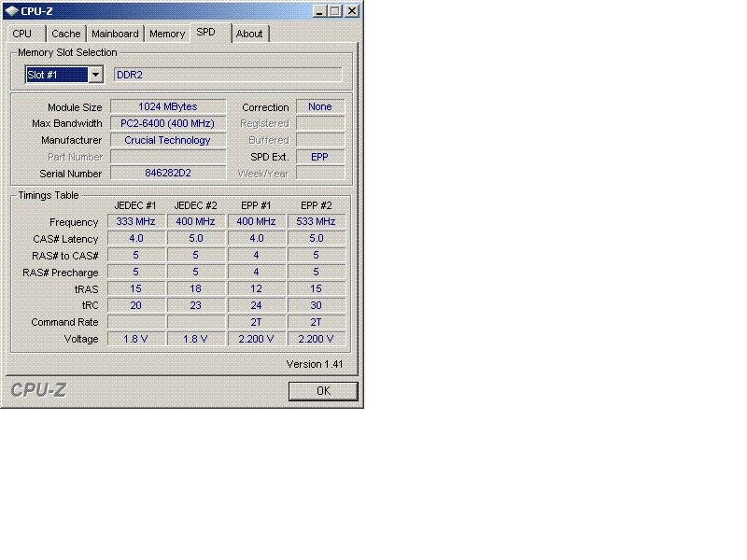This screenshot has width=747, height=560.
Task: Click JEDEC #1 Voltage 1.8 V cell
Action: point(136,339)
